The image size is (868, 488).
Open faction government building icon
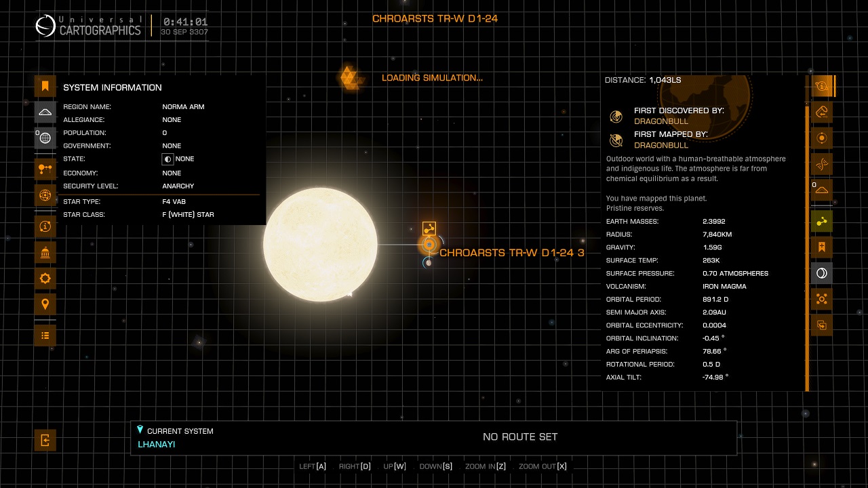pyautogui.click(x=45, y=253)
